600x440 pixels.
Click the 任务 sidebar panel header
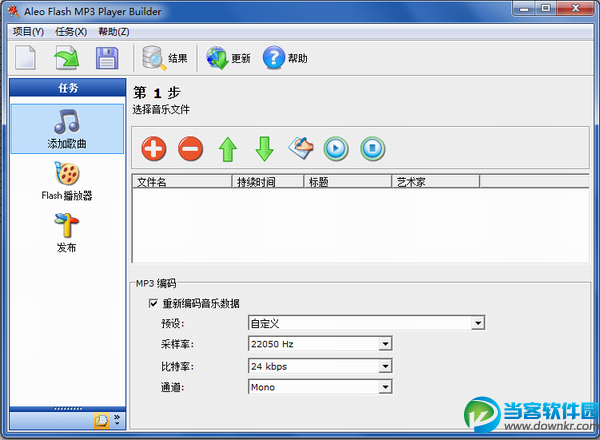[x=68, y=88]
